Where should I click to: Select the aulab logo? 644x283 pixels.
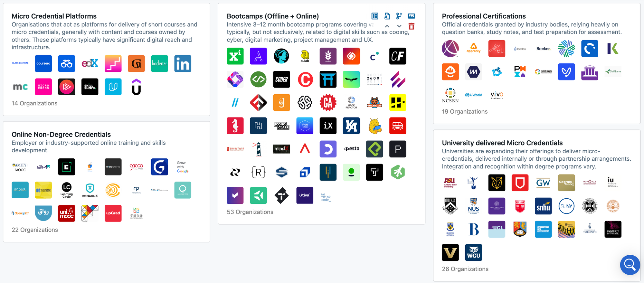pos(305,56)
